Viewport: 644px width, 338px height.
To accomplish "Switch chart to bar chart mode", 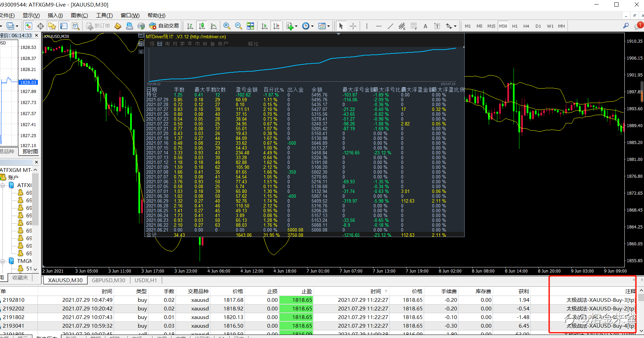I will 190,26.
